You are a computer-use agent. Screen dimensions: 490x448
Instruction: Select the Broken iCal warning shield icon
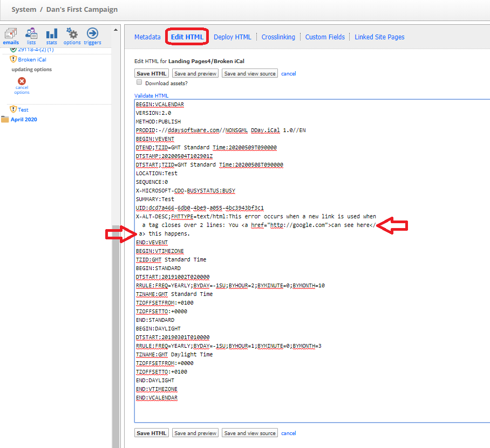13,59
